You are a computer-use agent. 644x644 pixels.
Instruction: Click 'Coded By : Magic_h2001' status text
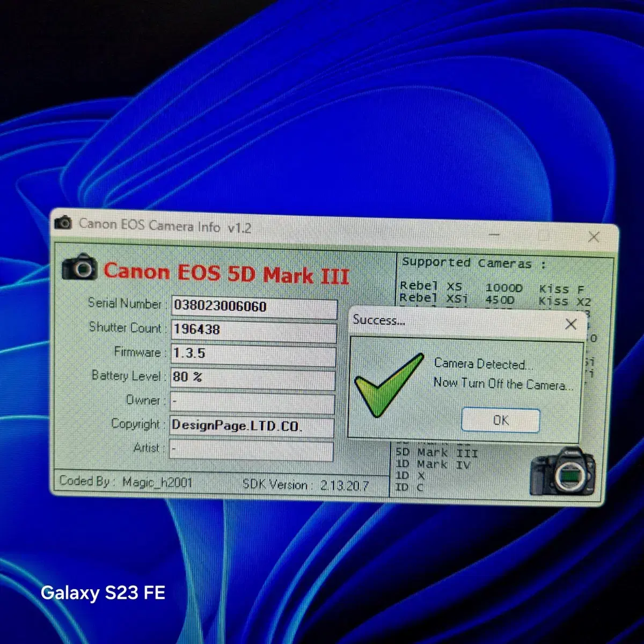click(x=126, y=481)
